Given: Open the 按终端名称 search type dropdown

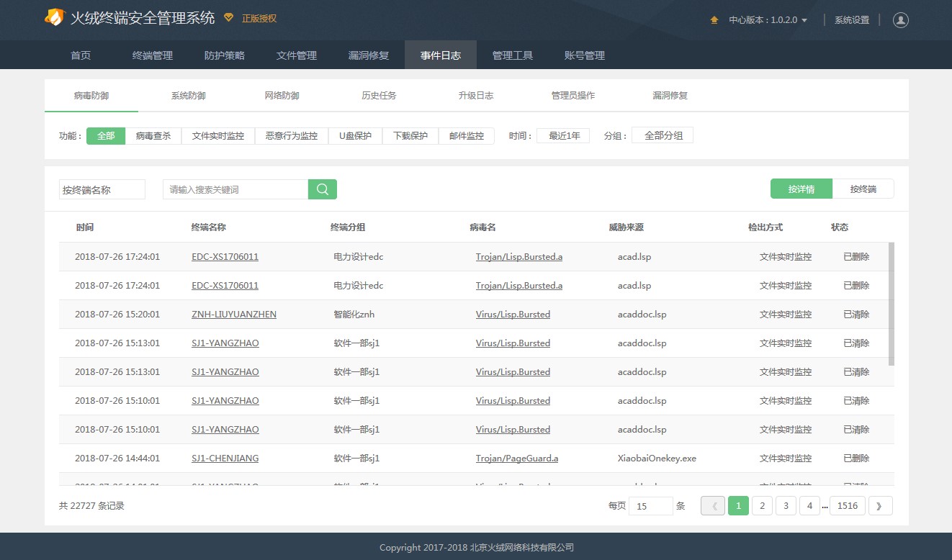Looking at the screenshot, I should (102, 190).
